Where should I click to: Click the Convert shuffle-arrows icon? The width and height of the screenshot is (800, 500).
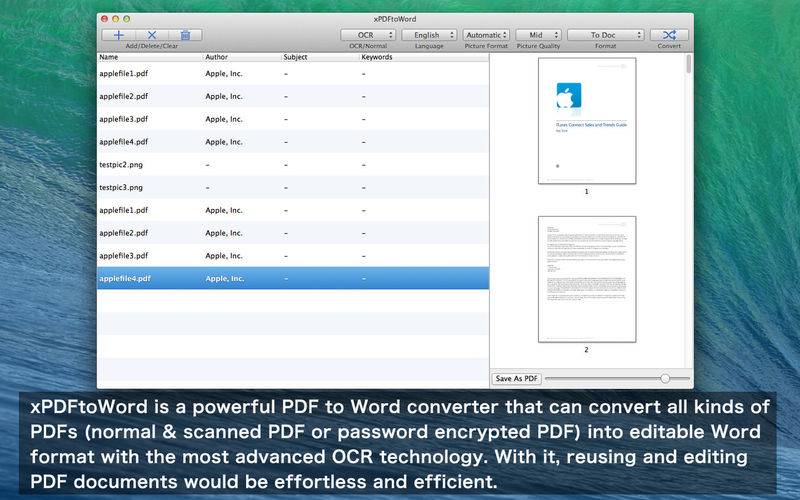[x=669, y=35]
